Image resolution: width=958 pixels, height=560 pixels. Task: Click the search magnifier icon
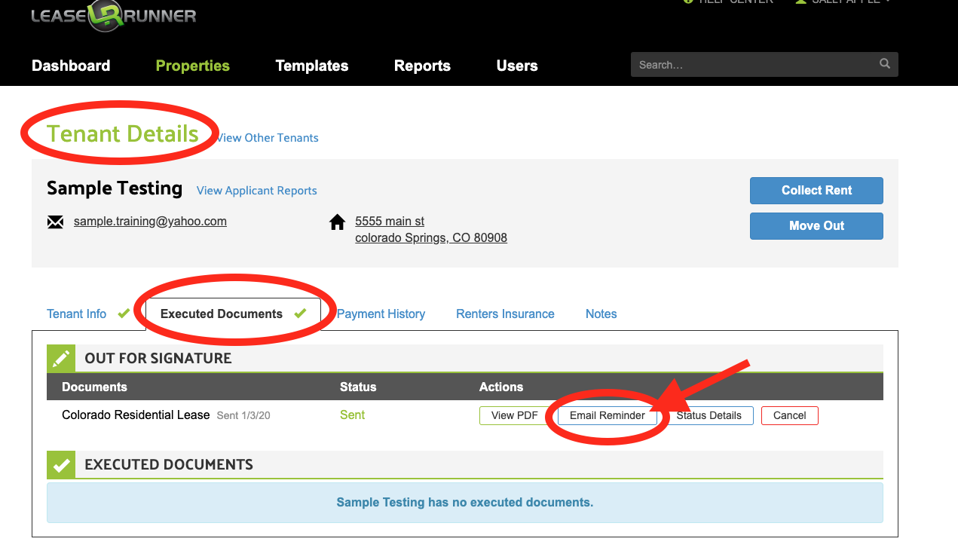tap(884, 64)
